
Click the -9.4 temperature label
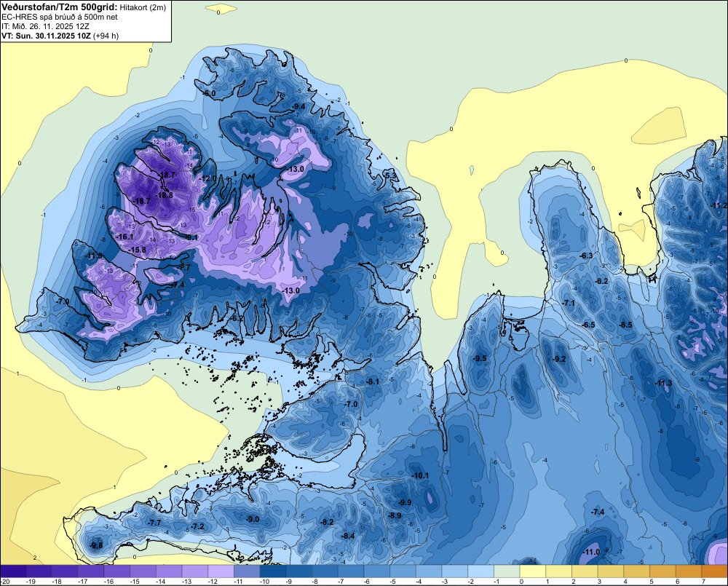(x=299, y=106)
